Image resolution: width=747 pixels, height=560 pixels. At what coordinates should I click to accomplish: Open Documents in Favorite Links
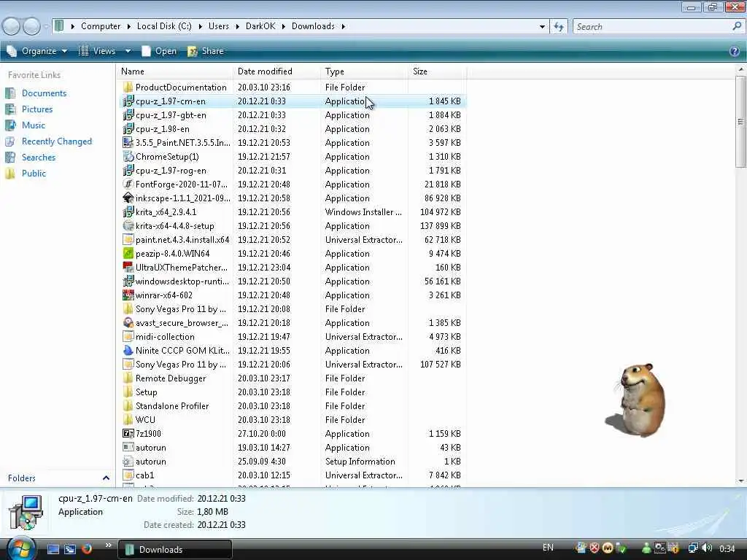click(44, 93)
